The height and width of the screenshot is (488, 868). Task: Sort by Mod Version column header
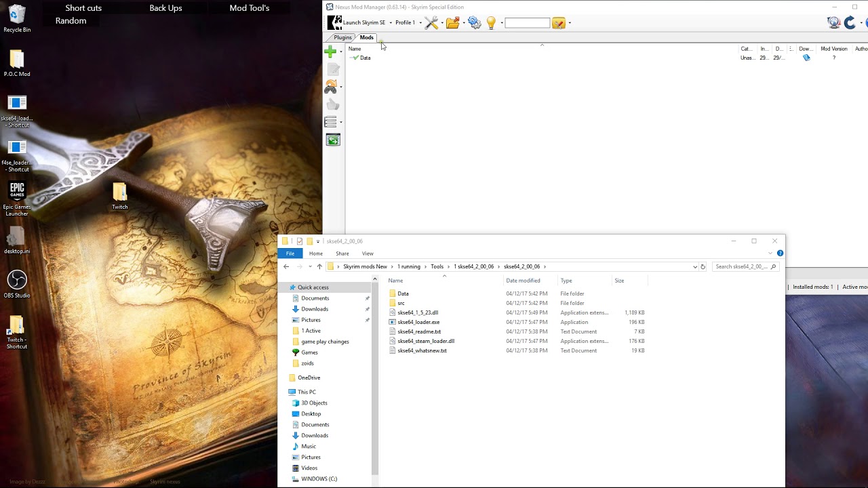tap(834, 49)
